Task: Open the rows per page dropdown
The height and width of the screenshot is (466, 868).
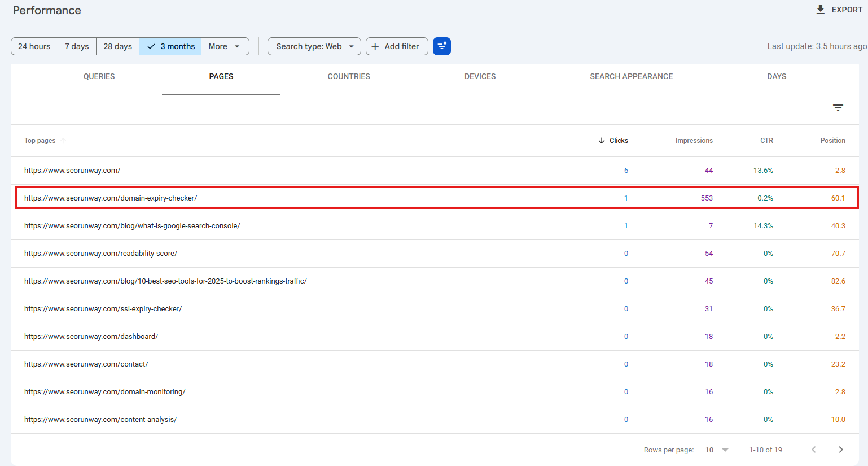Action: tap(717, 450)
